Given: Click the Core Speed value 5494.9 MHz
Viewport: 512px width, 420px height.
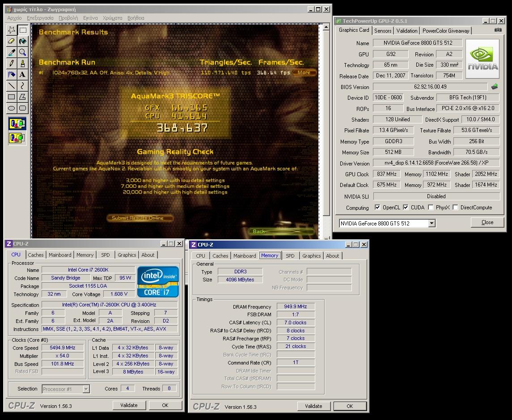Looking at the screenshot, I should click(x=63, y=348).
